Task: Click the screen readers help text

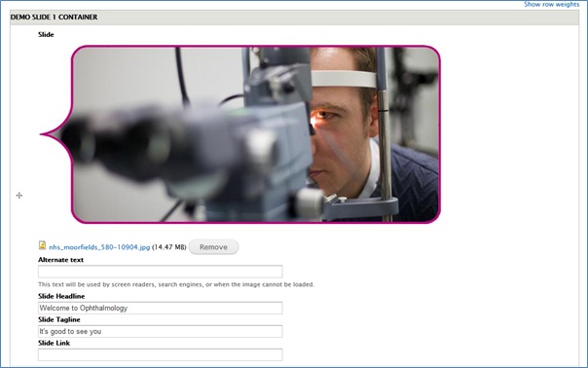Action: [176, 284]
